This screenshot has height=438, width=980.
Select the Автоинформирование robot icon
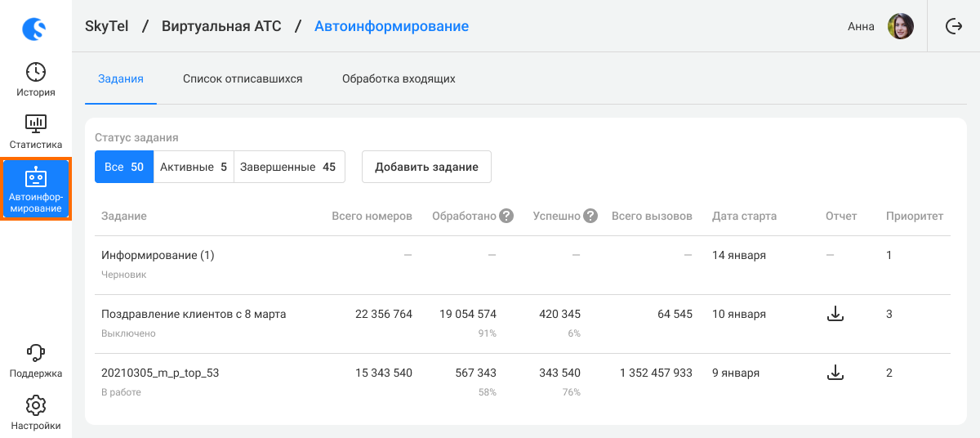[35, 177]
